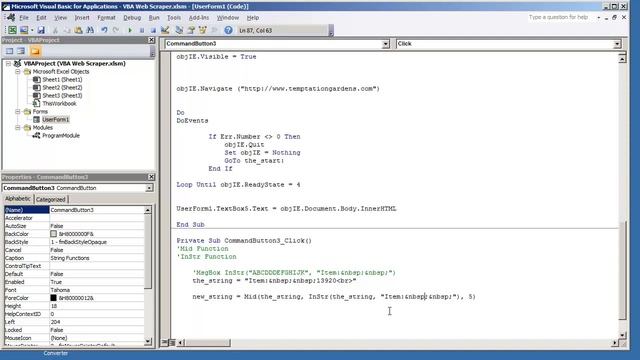The image size is (640, 360).
Task: Click the Reset stop icon
Action: [153, 30]
